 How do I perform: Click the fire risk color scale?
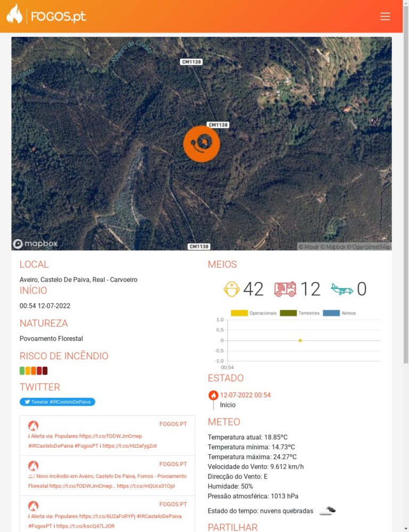(34, 370)
